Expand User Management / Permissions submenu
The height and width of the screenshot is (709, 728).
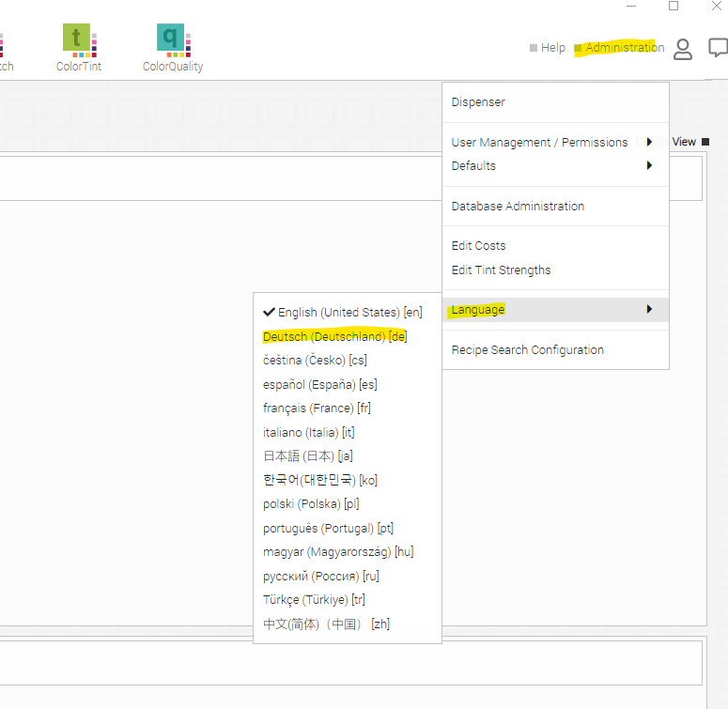click(x=555, y=142)
